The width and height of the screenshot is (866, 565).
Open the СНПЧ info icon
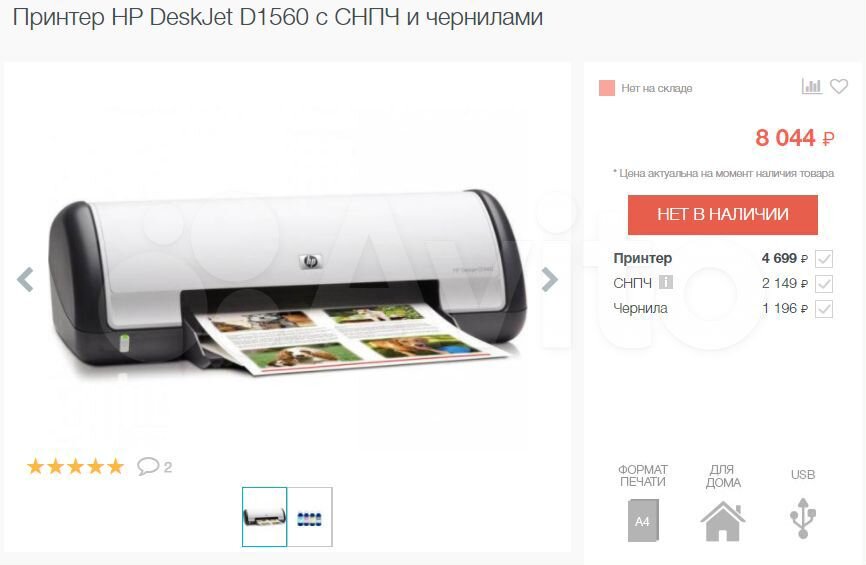click(666, 282)
